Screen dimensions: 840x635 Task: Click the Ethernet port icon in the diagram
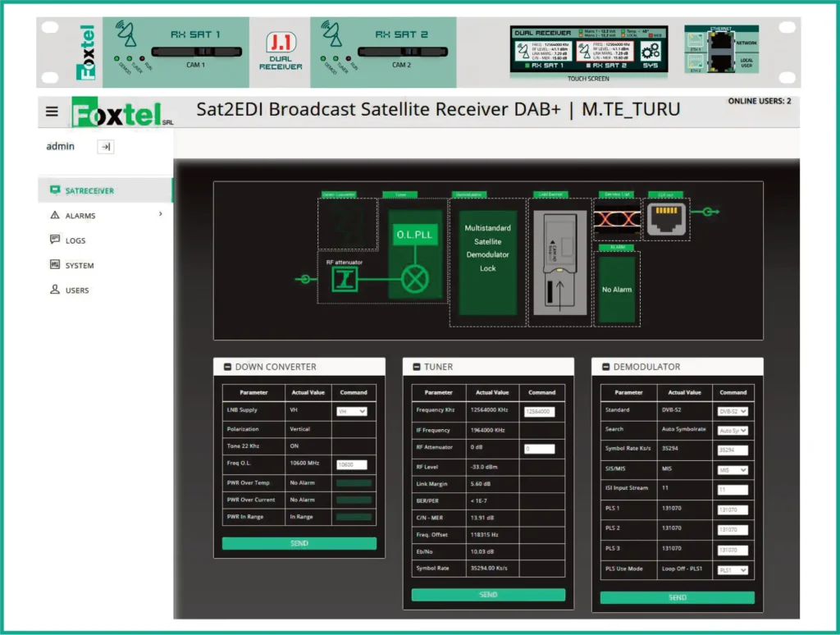666,220
